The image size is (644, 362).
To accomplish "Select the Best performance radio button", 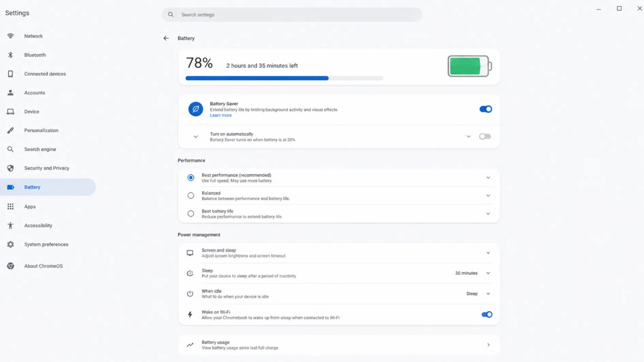I will coord(191,178).
